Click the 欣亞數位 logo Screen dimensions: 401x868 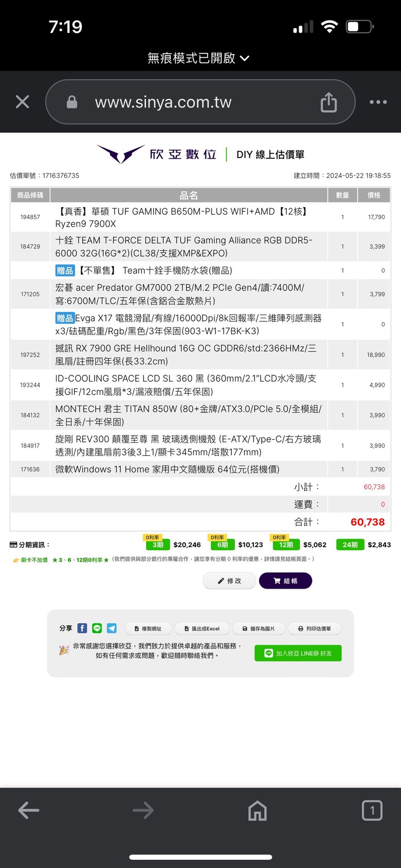[157, 154]
